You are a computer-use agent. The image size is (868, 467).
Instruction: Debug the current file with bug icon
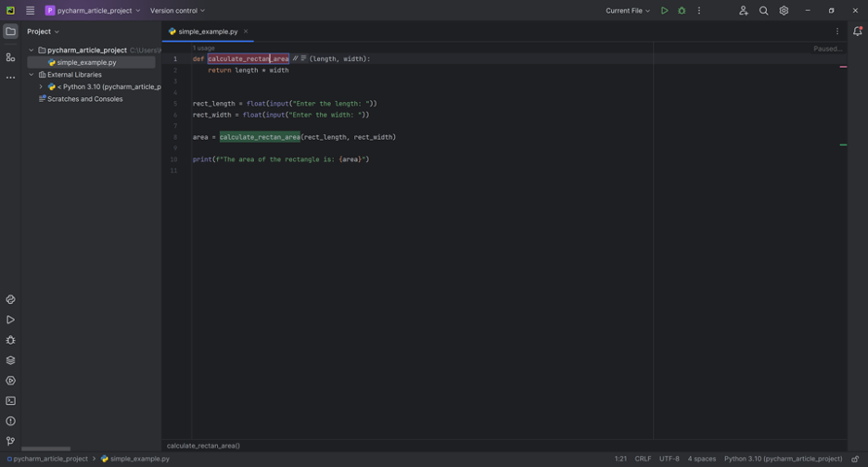(x=682, y=10)
